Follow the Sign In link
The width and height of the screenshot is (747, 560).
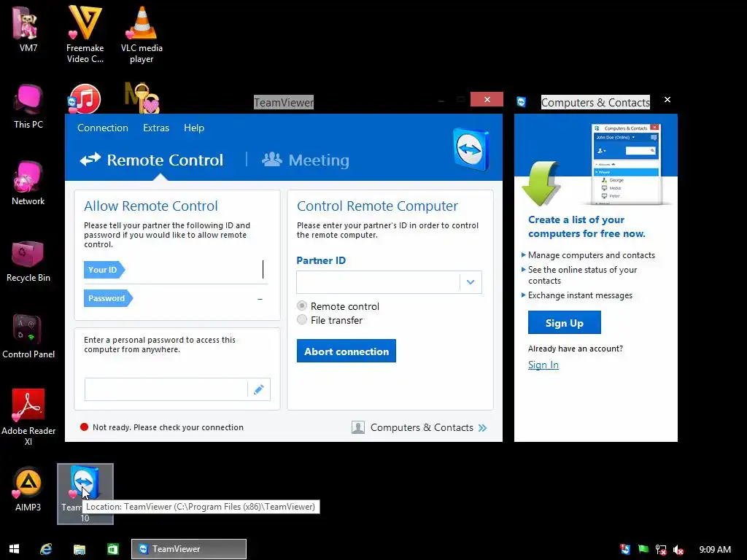click(x=543, y=365)
